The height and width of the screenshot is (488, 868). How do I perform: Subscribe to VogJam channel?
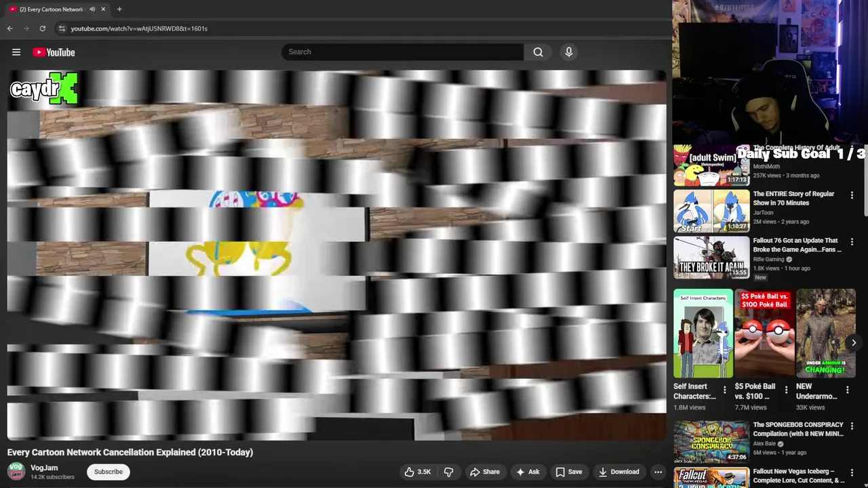[x=108, y=472]
